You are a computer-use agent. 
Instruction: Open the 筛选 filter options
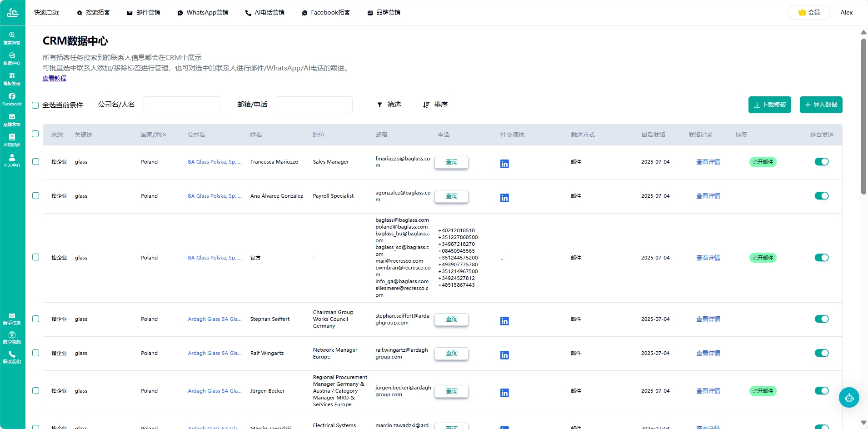[389, 105]
